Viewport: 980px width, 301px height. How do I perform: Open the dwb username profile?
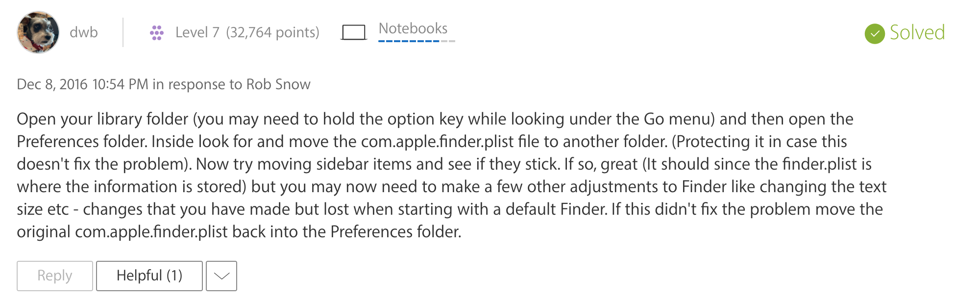tap(84, 32)
